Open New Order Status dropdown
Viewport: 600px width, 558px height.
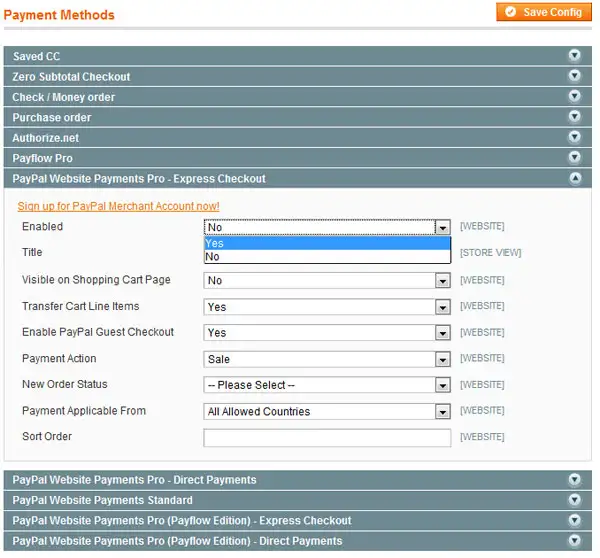pos(327,385)
